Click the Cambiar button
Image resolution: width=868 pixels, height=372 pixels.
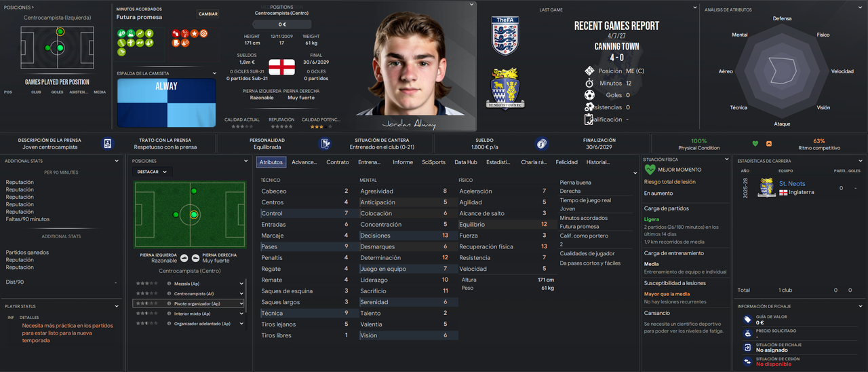(x=208, y=14)
